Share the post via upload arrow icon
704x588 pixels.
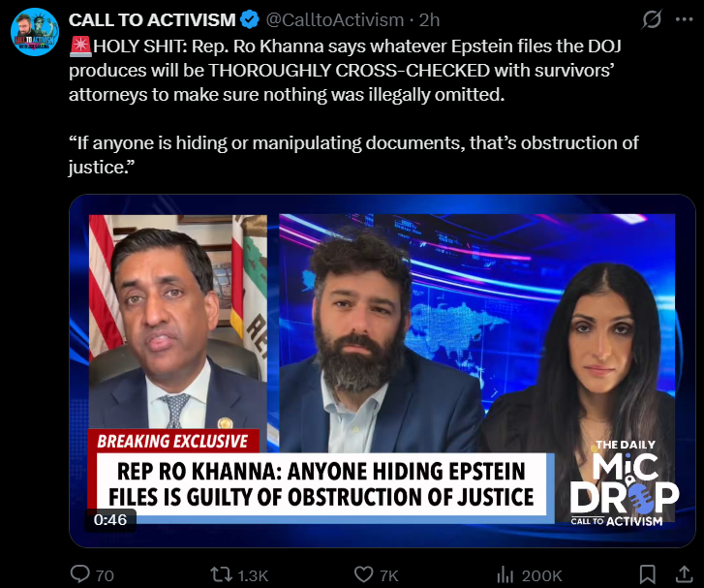tap(684, 574)
